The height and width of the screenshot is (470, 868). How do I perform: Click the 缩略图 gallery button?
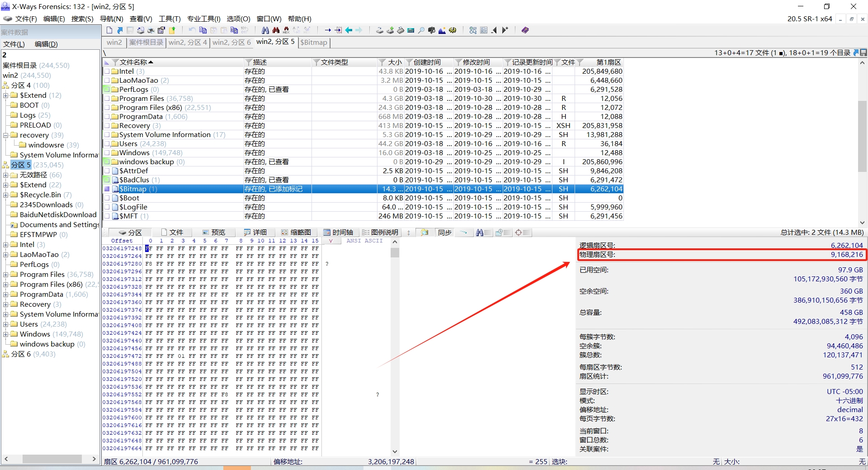[x=296, y=233]
